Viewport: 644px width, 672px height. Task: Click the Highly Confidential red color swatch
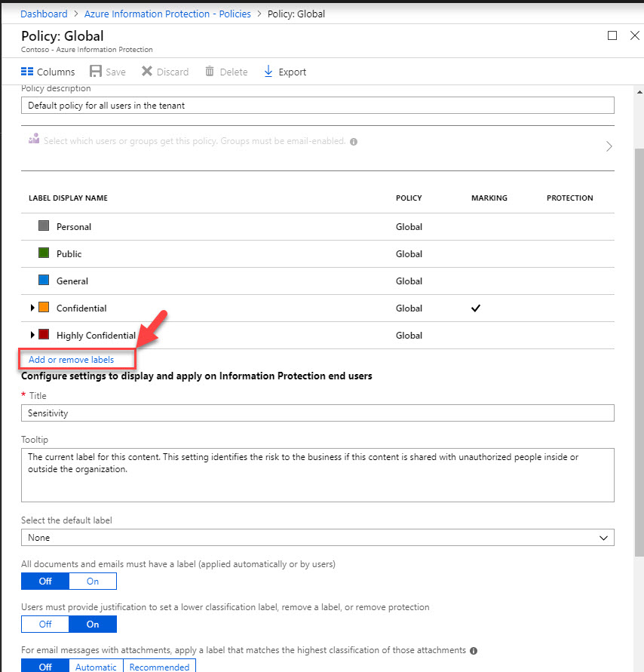tap(44, 334)
